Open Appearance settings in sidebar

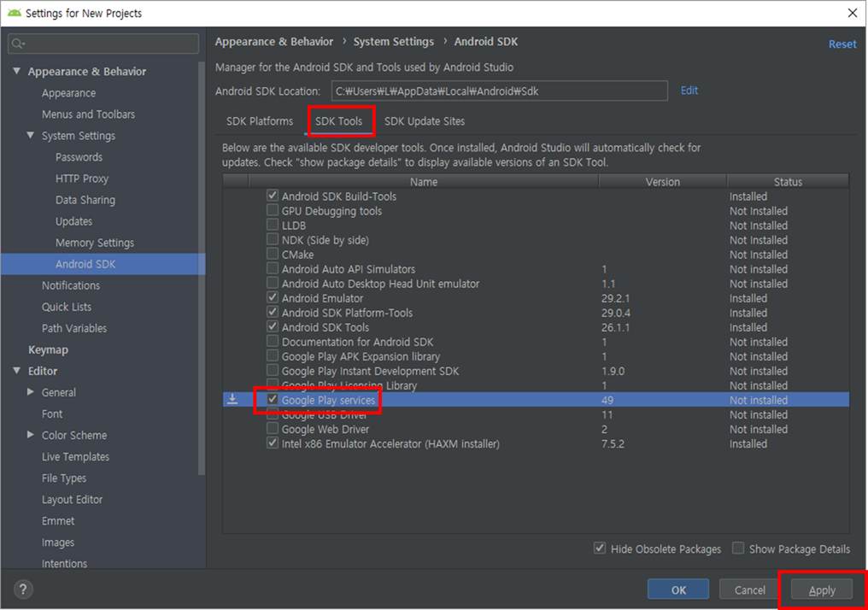68,93
